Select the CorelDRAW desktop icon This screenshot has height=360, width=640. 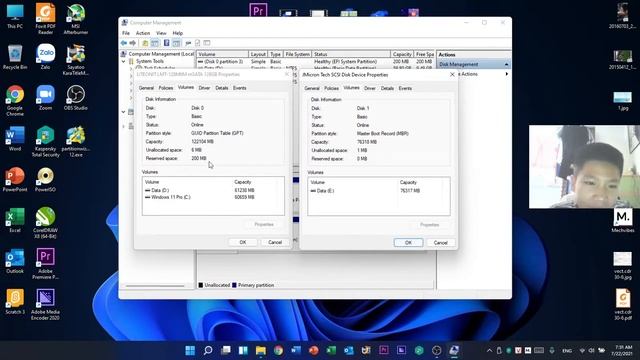pyautogui.click(x=45, y=223)
